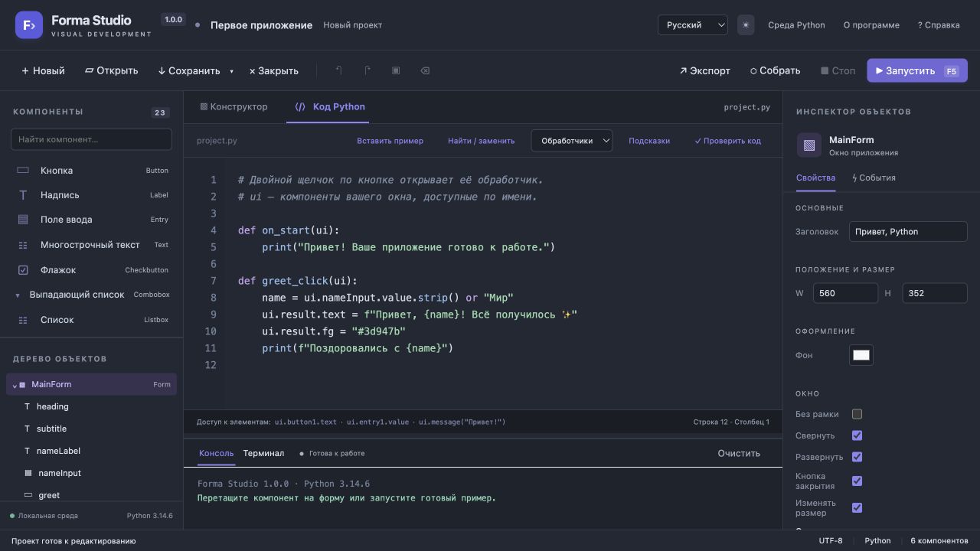
Task: Click Очистить to clear the console
Action: pyautogui.click(x=739, y=453)
